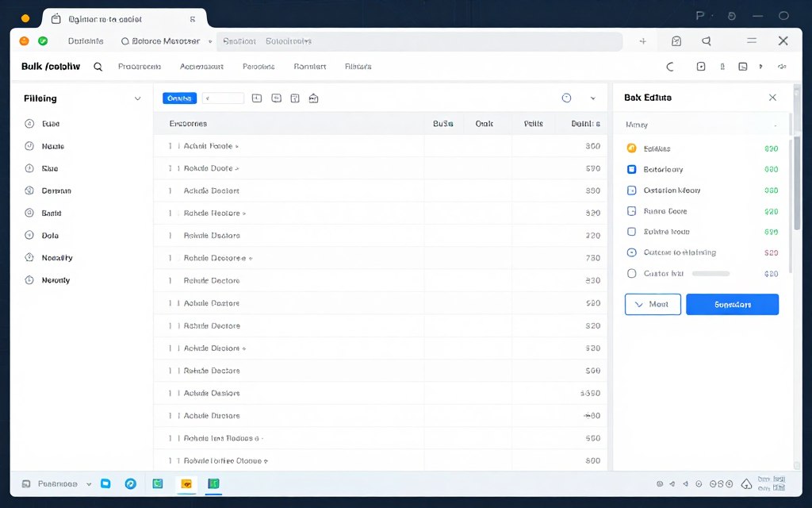Open the blue round browser taskbar icon
The image size is (812, 508).
131,483
